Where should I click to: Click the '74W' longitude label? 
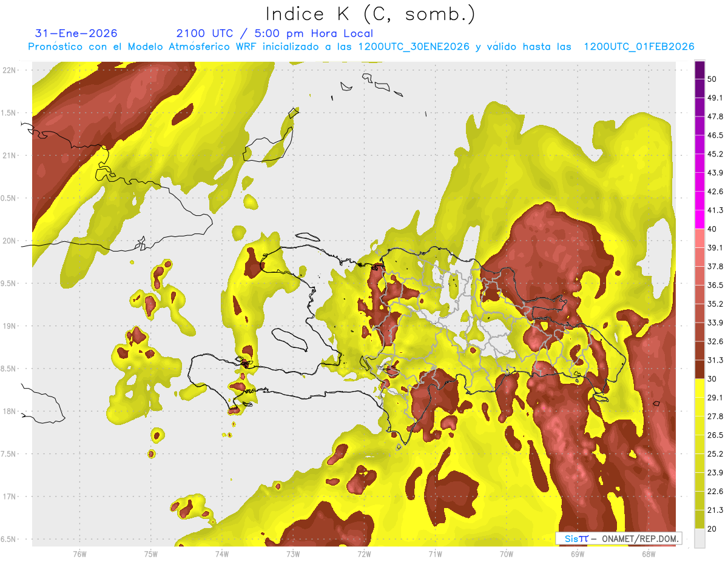pyautogui.click(x=222, y=553)
